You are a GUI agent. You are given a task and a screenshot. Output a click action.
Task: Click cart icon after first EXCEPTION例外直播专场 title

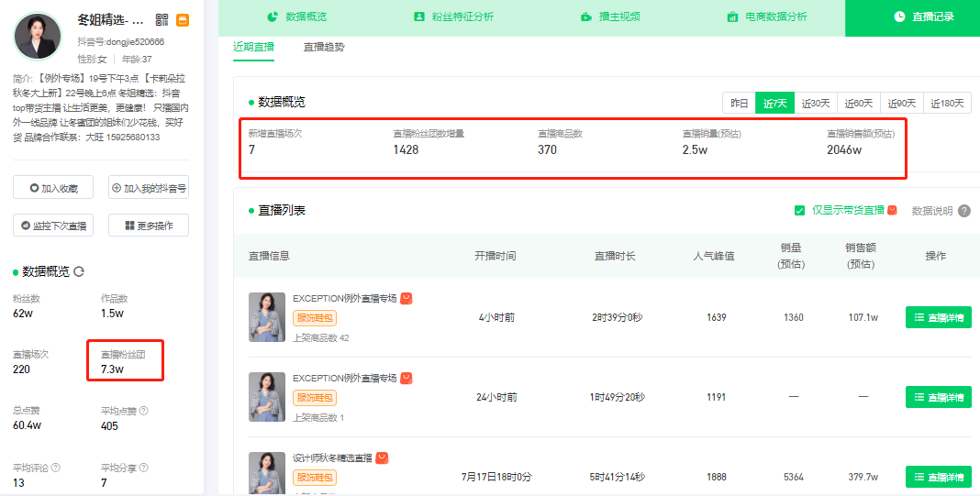tap(406, 298)
